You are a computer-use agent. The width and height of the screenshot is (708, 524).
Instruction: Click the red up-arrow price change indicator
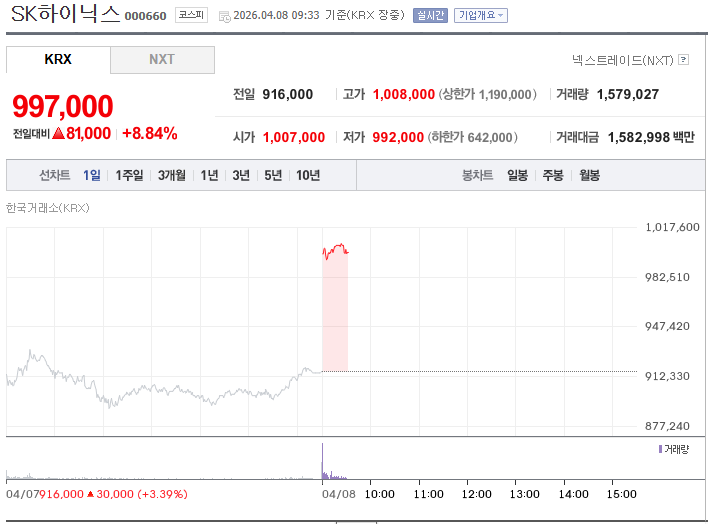[58, 133]
